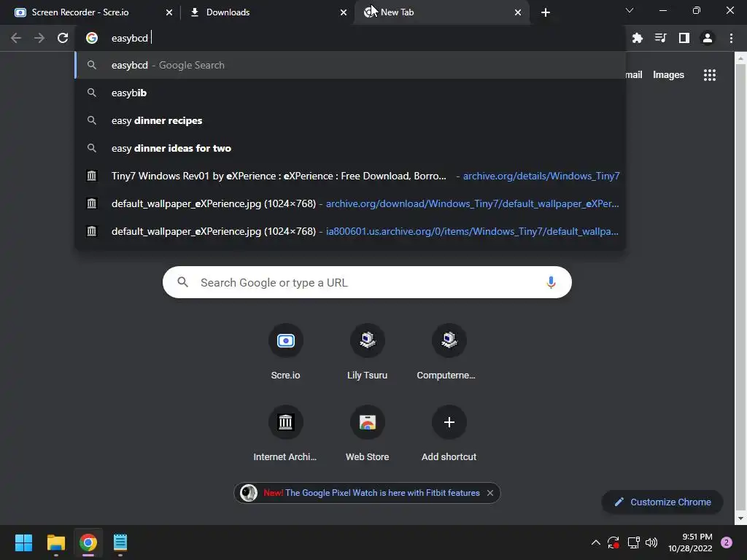Open the Windows Start menu
This screenshot has height=560, width=747.
tap(23, 542)
